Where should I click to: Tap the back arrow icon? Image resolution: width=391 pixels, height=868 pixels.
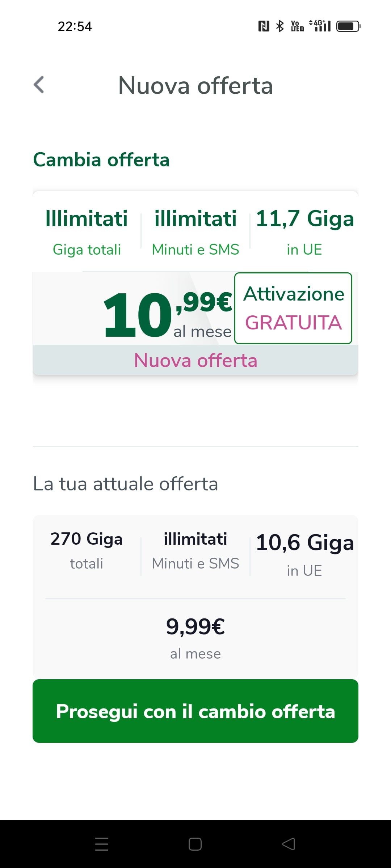click(x=39, y=85)
